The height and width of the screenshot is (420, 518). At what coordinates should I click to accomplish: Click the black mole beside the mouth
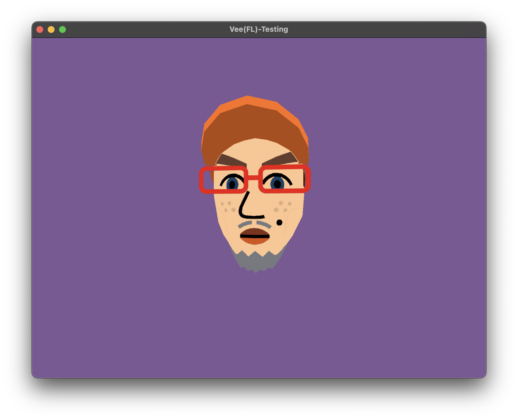tap(279, 222)
